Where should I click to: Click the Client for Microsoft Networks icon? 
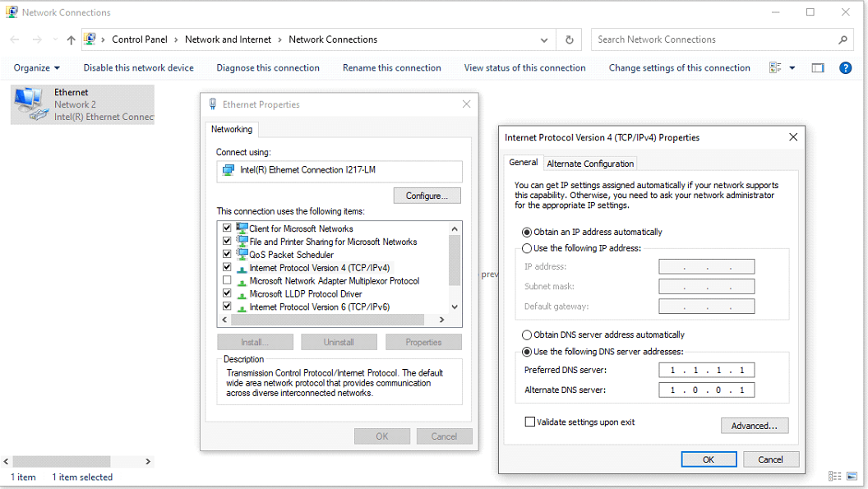[x=242, y=228]
